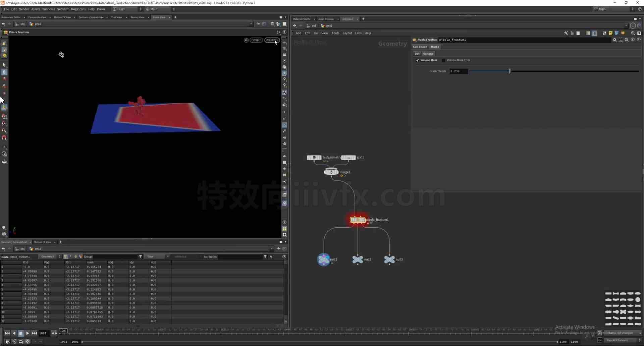This screenshot has width=644, height=346.
Task: Open the Build desktop dropdown
Action: point(127,9)
